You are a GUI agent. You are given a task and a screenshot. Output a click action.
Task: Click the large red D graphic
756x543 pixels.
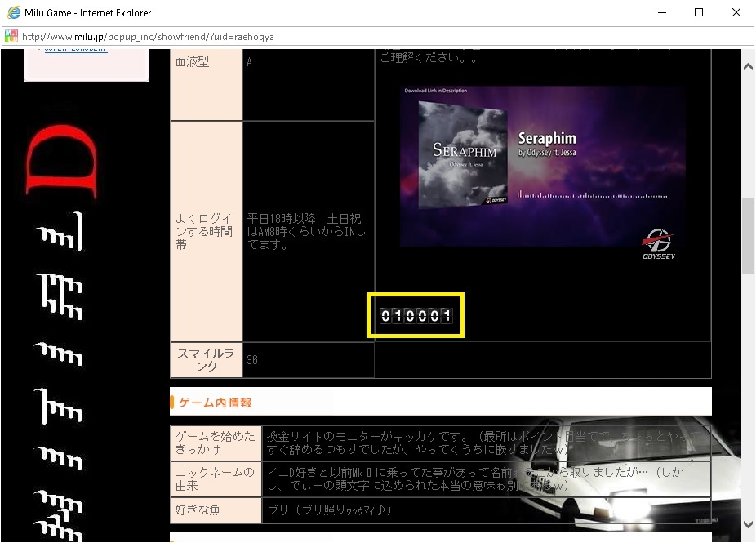(x=62, y=162)
